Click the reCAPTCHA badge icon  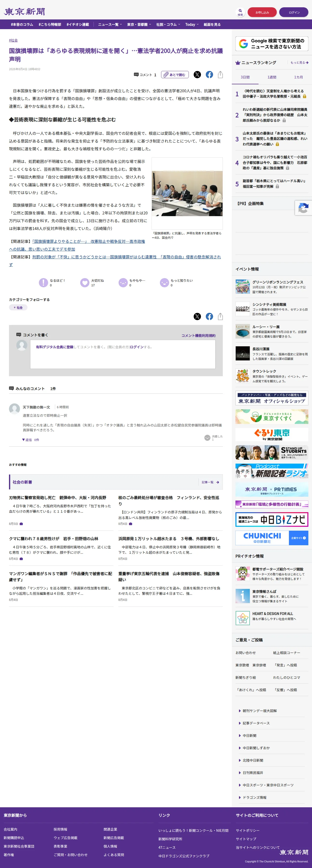tap(303, 208)
